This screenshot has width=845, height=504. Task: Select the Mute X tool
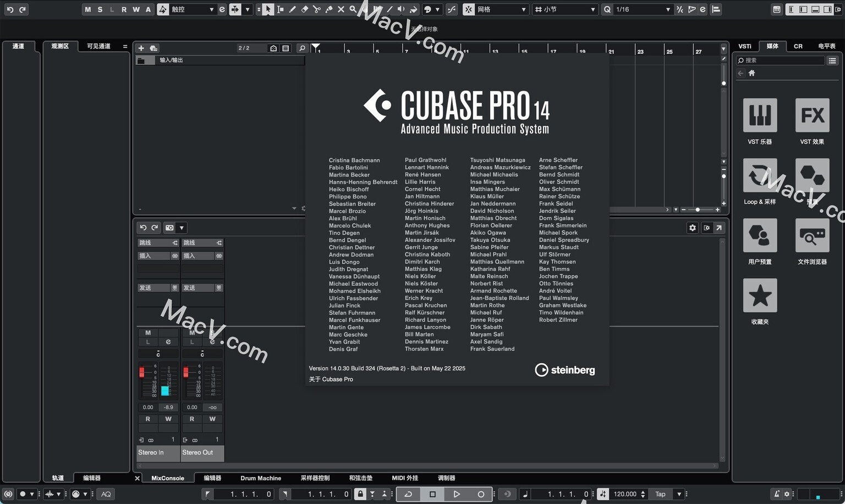coord(341,9)
